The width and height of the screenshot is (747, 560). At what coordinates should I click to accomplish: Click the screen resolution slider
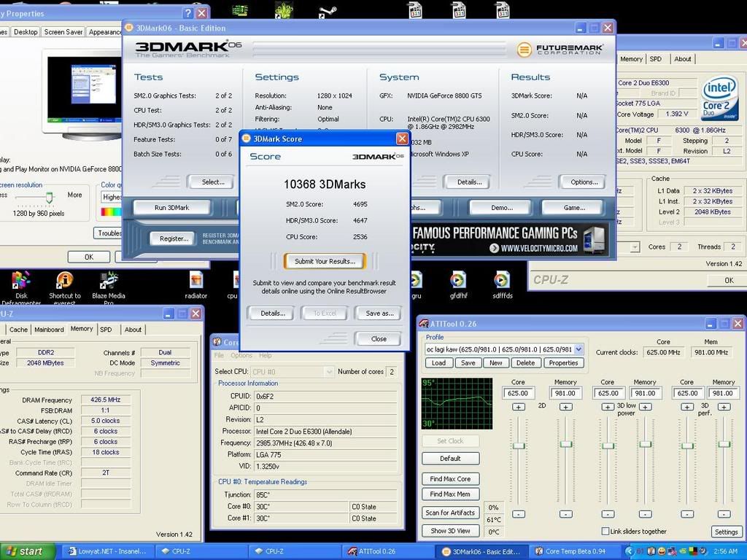click(48, 197)
